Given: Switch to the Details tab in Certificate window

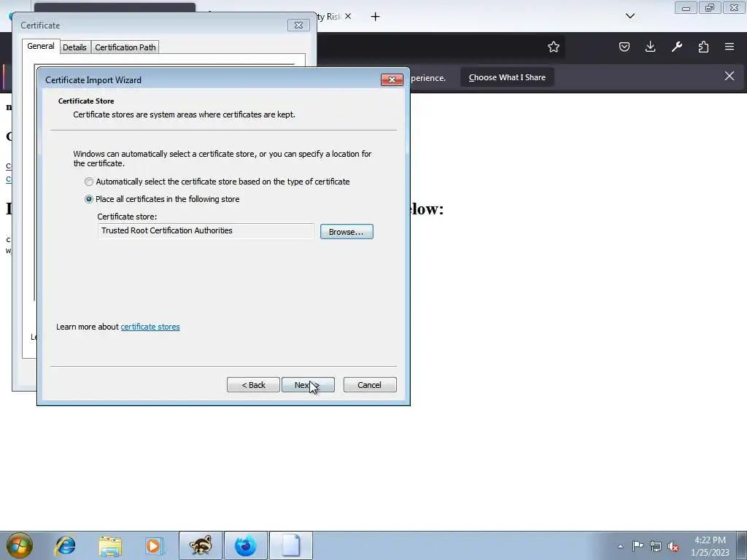Looking at the screenshot, I should [75, 47].
